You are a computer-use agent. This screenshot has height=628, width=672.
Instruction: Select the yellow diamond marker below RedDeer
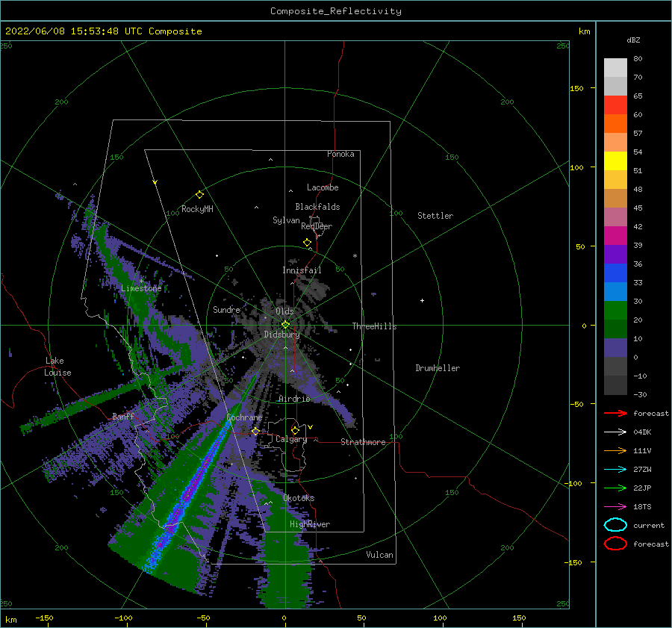[307, 243]
